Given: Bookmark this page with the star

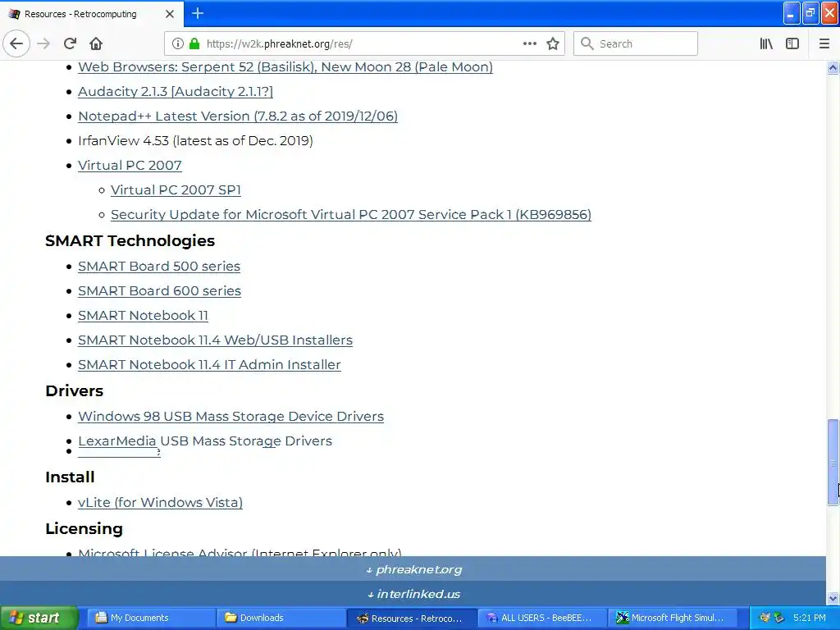Looking at the screenshot, I should click(x=553, y=43).
